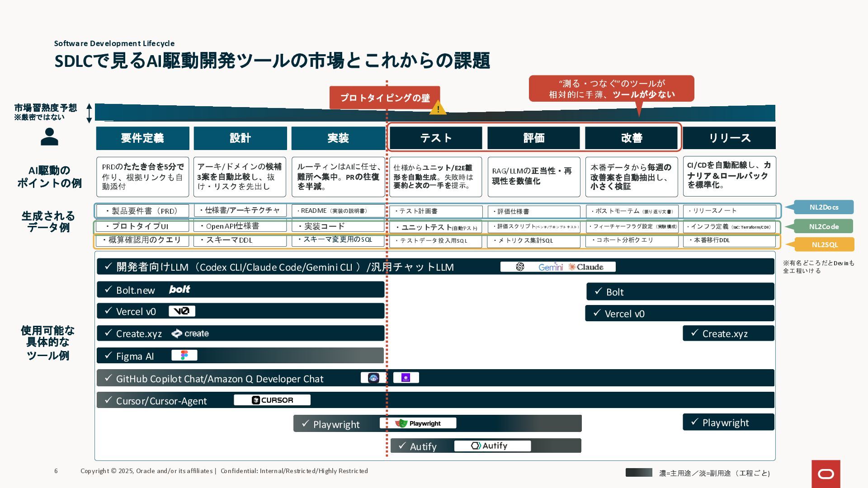Click the ユニットテスト cell

pyautogui.click(x=436, y=227)
